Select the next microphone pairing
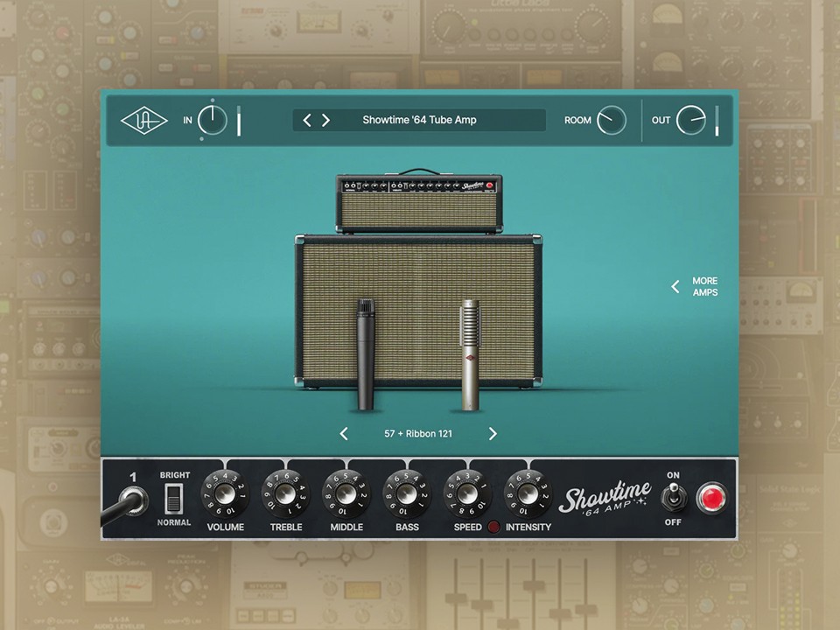 point(493,433)
